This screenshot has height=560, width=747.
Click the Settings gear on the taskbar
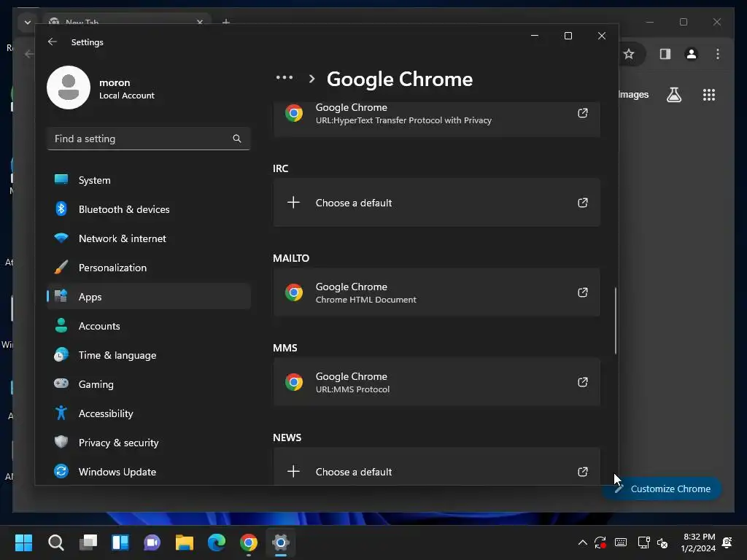click(x=281, y=542)
